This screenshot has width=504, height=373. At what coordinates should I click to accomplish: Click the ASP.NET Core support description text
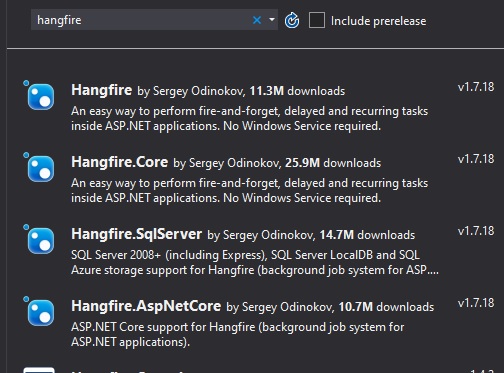[237, 334]
